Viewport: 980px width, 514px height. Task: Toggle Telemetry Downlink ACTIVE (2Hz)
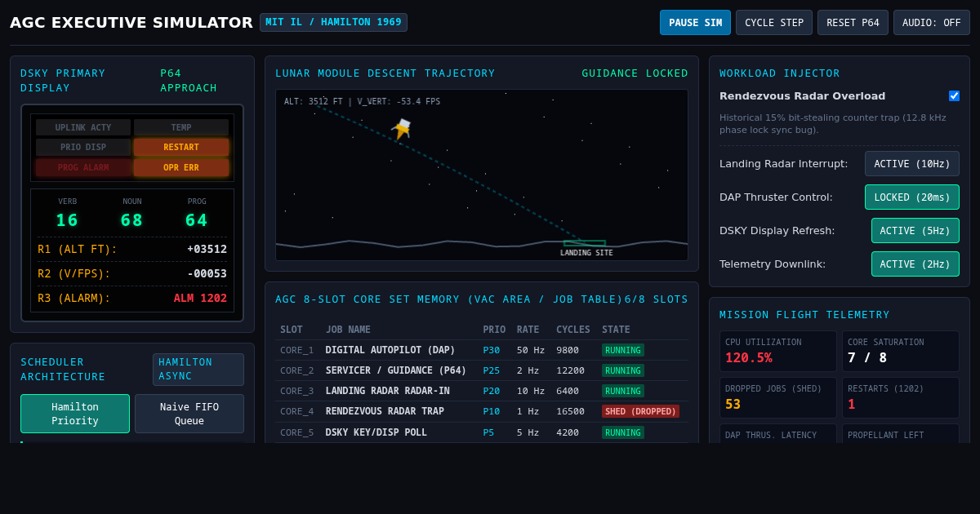915,264
